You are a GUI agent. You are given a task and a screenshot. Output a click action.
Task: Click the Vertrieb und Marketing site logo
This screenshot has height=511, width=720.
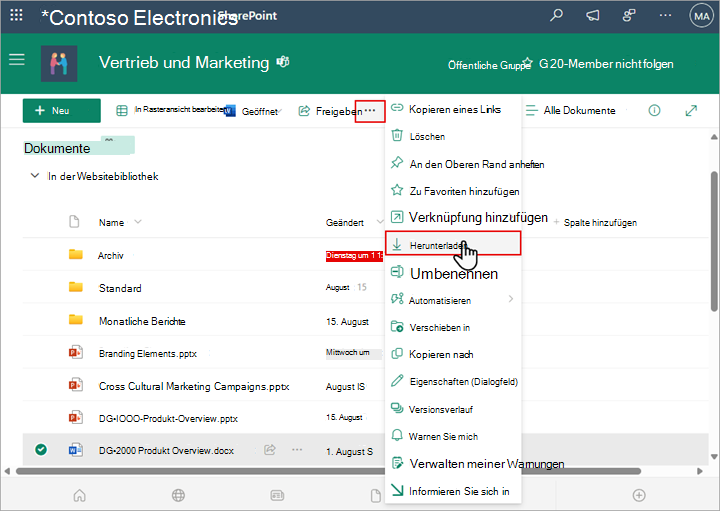click(59, 63)
